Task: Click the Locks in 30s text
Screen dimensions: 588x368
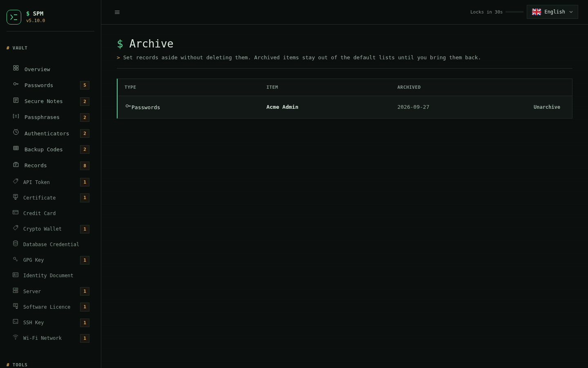Action: [486, 12]
